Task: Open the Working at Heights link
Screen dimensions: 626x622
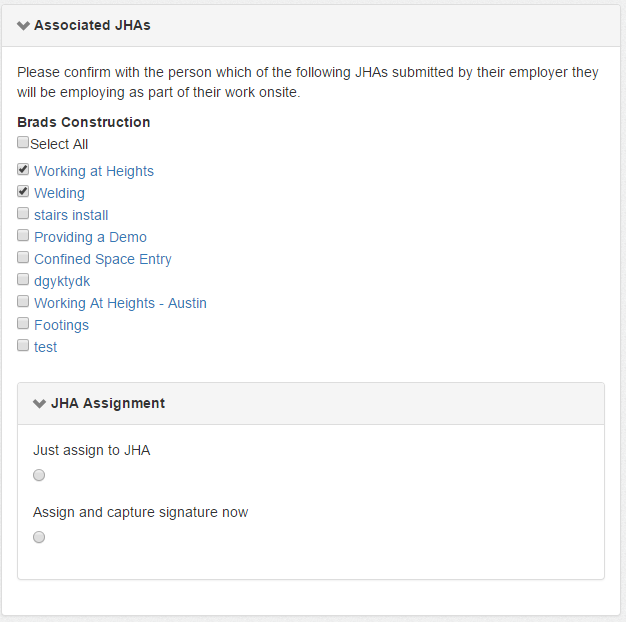Action: pyautogui.click(x=94, y=171)
